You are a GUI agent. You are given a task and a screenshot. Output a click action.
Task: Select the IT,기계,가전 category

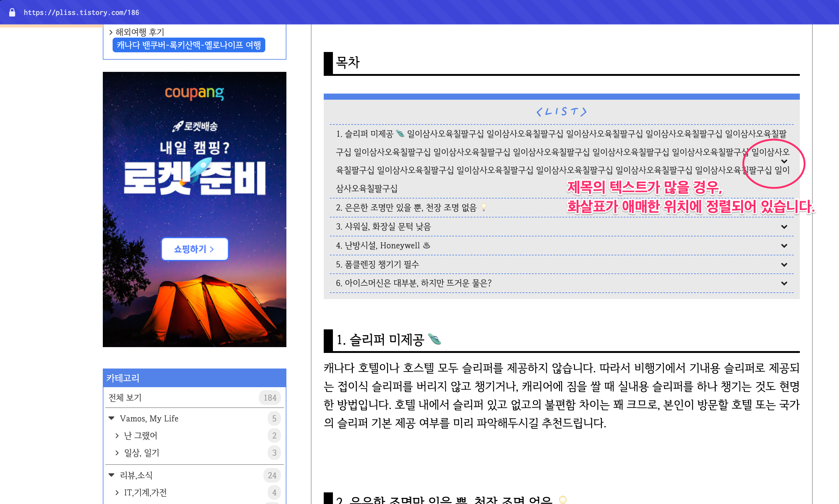tap(145, 492)
